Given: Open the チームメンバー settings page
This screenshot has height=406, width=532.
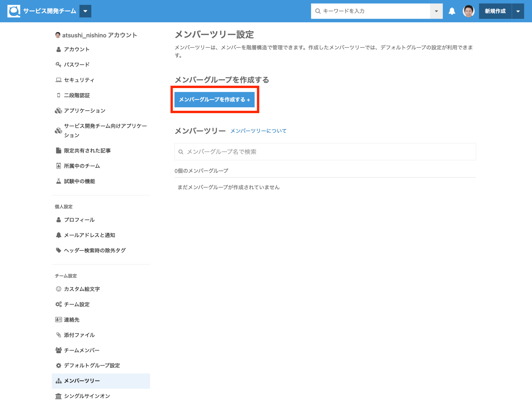Looking at the screenshot, I should point(82,350).
